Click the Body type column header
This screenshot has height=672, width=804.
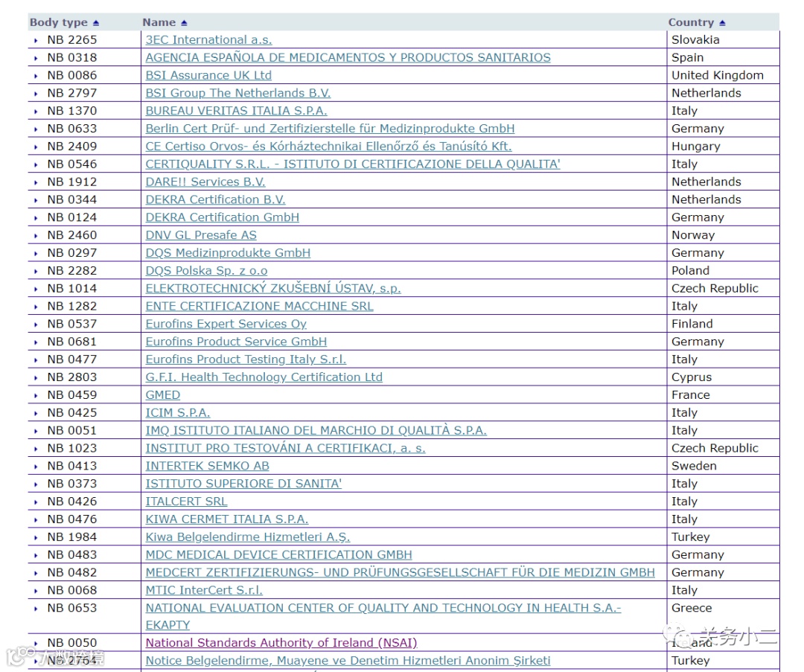click(59, 23)
